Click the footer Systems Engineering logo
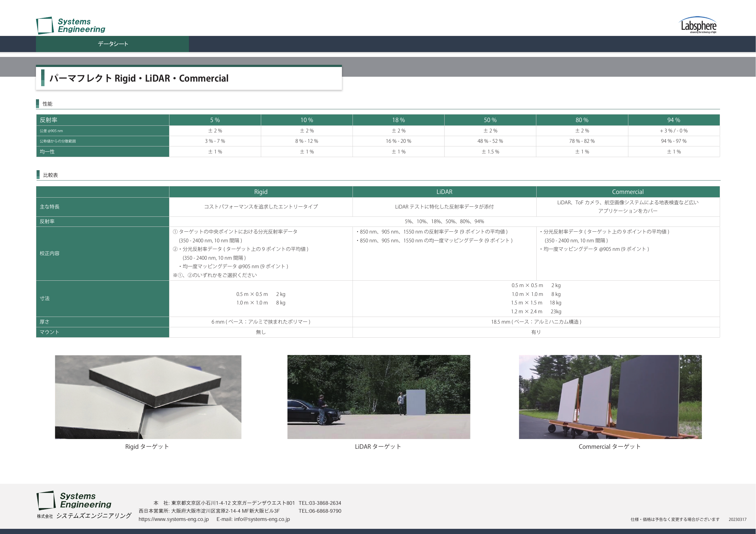This screenshot has width=756, height=534. point(74,500)
